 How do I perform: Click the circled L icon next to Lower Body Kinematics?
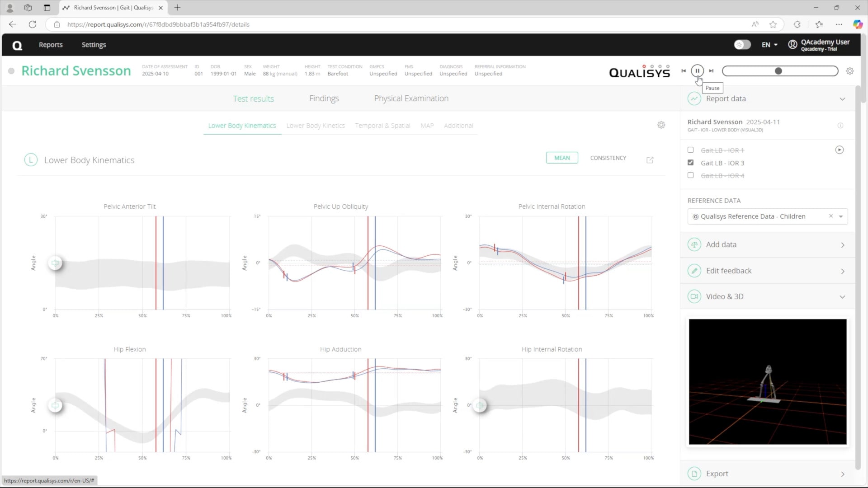click(x=31, y=160)
